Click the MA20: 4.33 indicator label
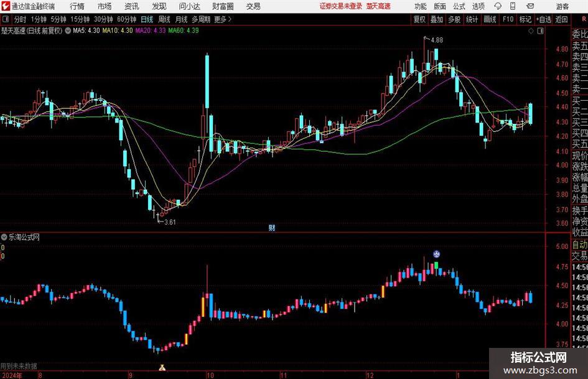The height and width of the screenshot is (379, 588). pyautogui.click(x=151, y=30)
